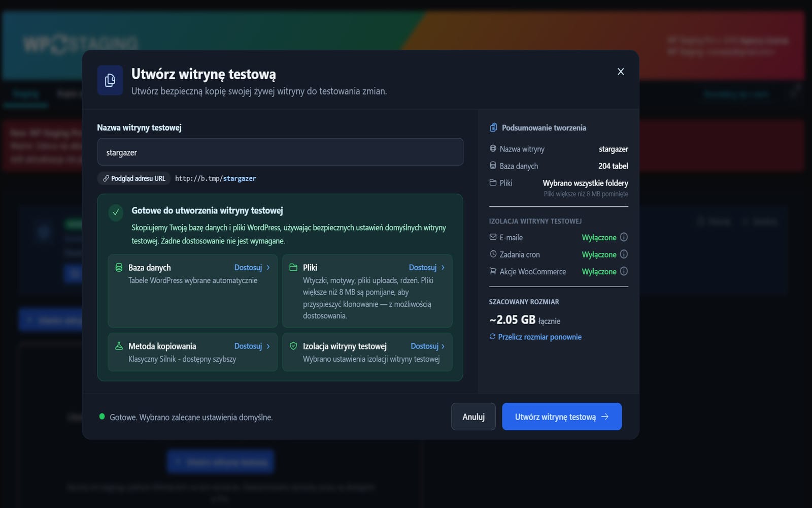Expand Metoda kopiowania card chevron

coord(268,346)
